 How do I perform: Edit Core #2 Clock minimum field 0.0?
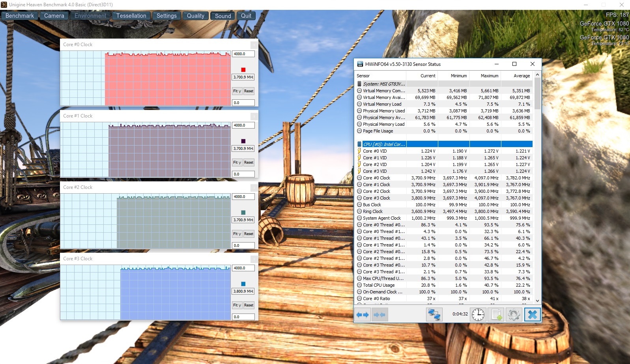pyautogui.click(x=243, y=245)
